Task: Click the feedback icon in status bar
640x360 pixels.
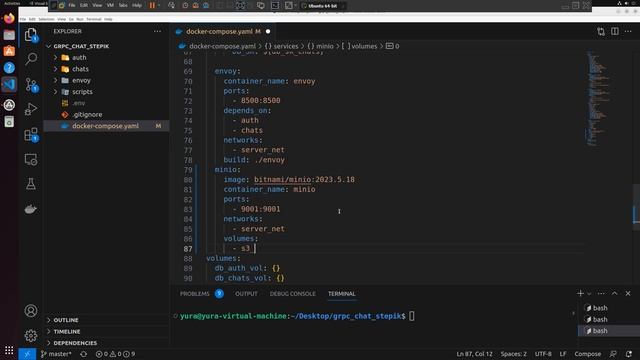Action: coord(613,354)
